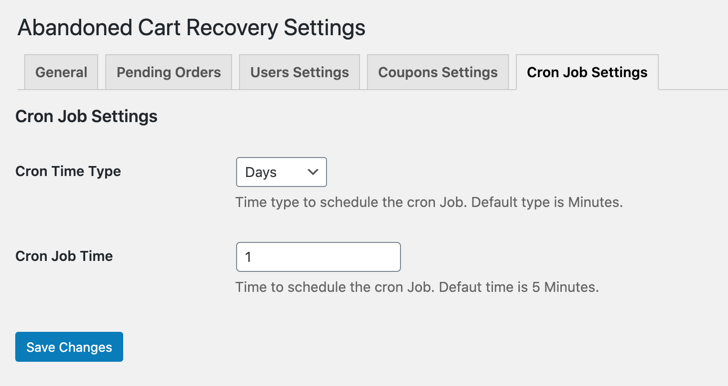Click the Cron Time Type label

[x=68, y=171]
